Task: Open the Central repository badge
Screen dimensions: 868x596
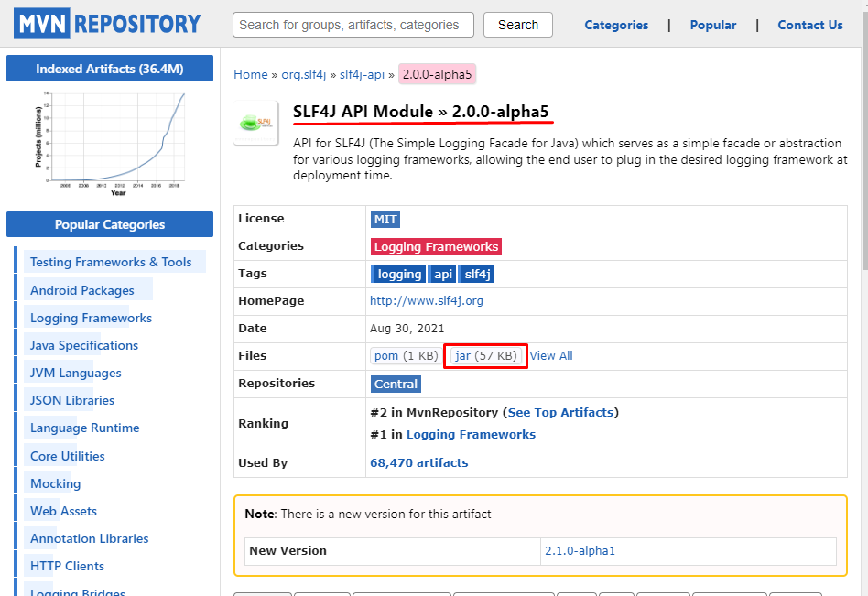Action: (x=396, y=384)
